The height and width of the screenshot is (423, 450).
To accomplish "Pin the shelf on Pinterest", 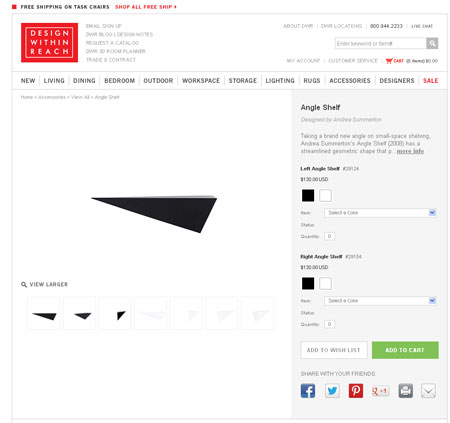I will click(x=356, y=391).
